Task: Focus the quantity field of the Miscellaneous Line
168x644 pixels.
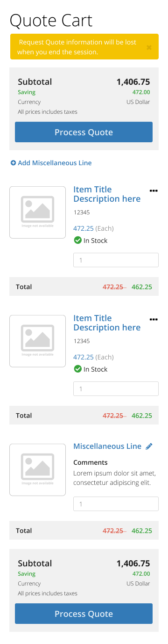Action: [x=116, y=504]
